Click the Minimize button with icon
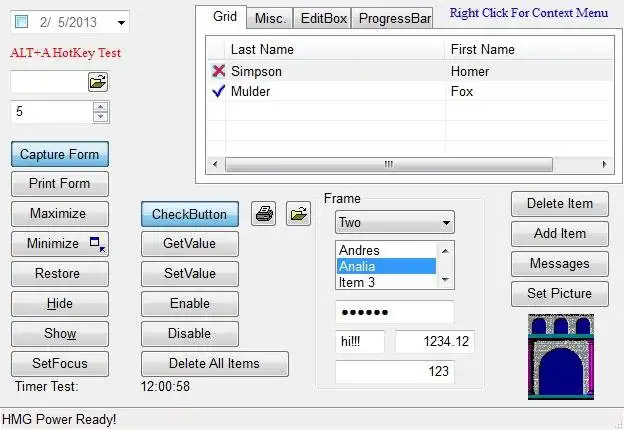 point(60,243)
